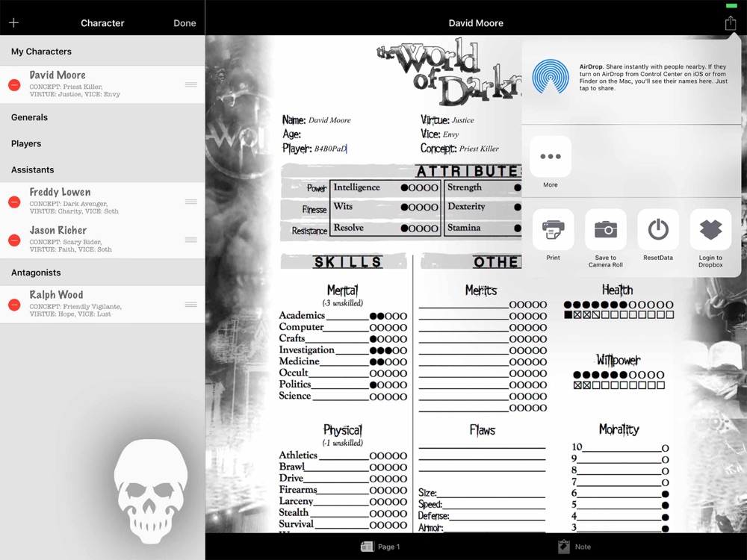Open the Assistants section header
The height and width of the screenshot is (560, 747).
click(x=102, y=169)
